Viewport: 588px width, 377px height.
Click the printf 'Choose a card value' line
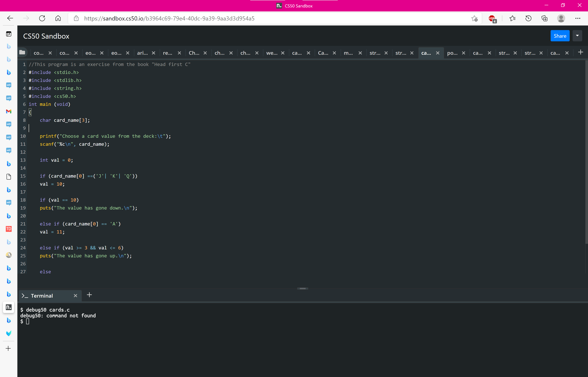pyautogui.click(x=105, y=136)
